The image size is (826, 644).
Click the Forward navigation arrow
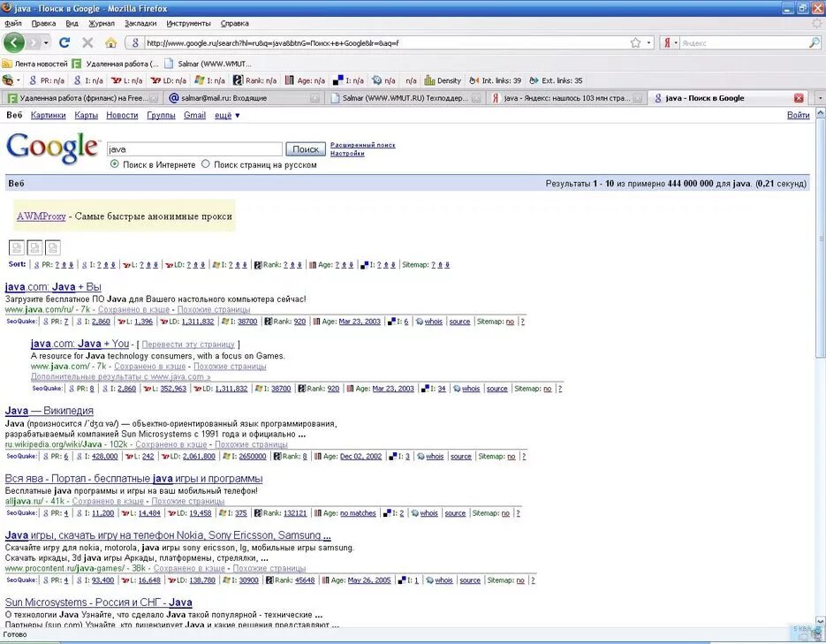(34, 42)
